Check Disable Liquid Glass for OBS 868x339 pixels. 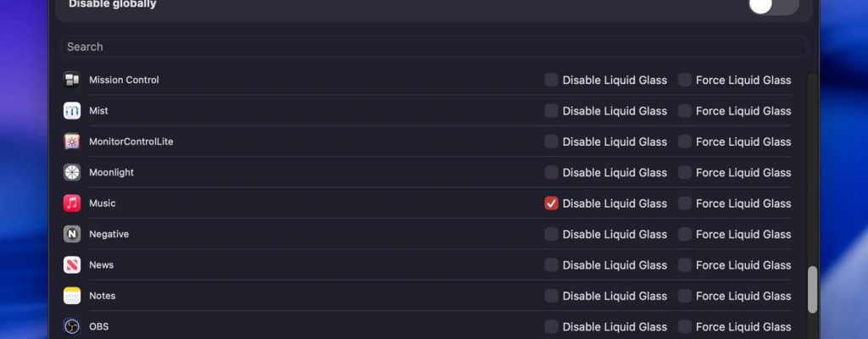[551, 326]
